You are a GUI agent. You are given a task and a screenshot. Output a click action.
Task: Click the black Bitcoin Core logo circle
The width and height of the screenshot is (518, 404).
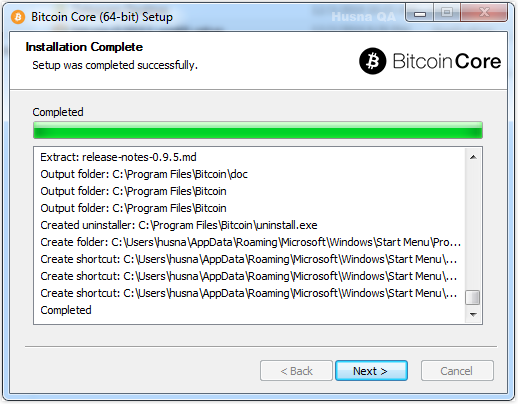[x=373, y=61]
